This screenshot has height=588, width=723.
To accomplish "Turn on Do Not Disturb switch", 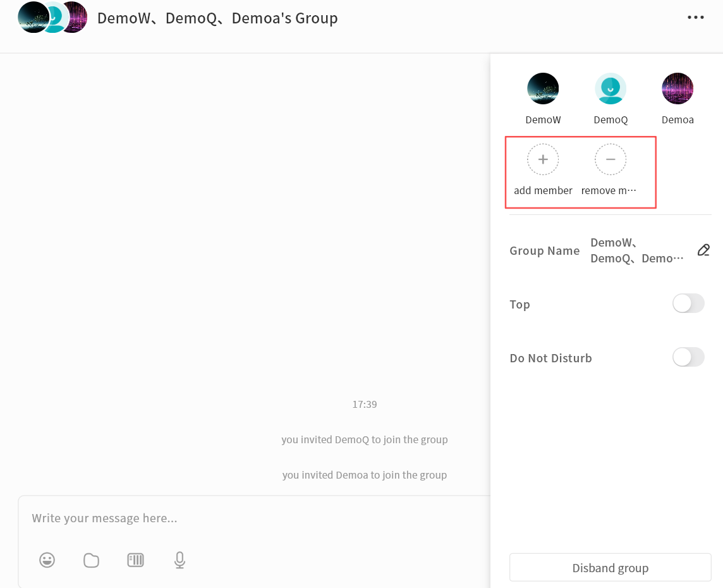I will 688,357.
